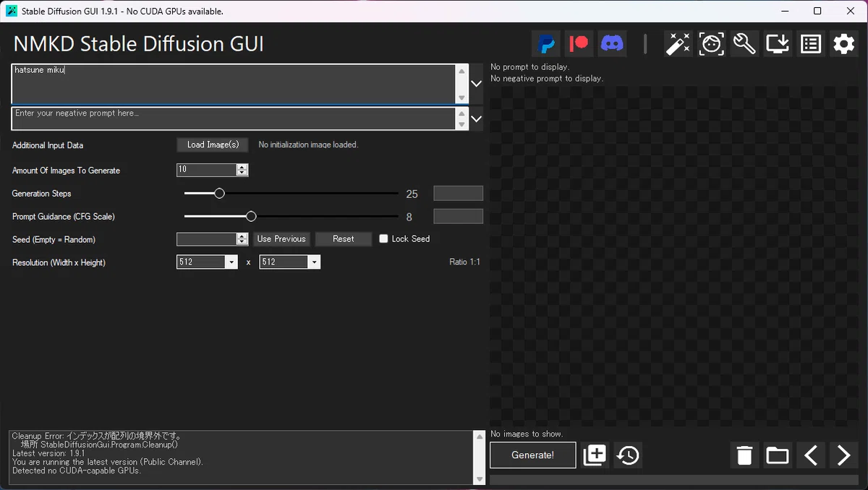Screen dimensions: 868x490
Task: Click the Load Image(s) button
Action: [x=213, y=145]
